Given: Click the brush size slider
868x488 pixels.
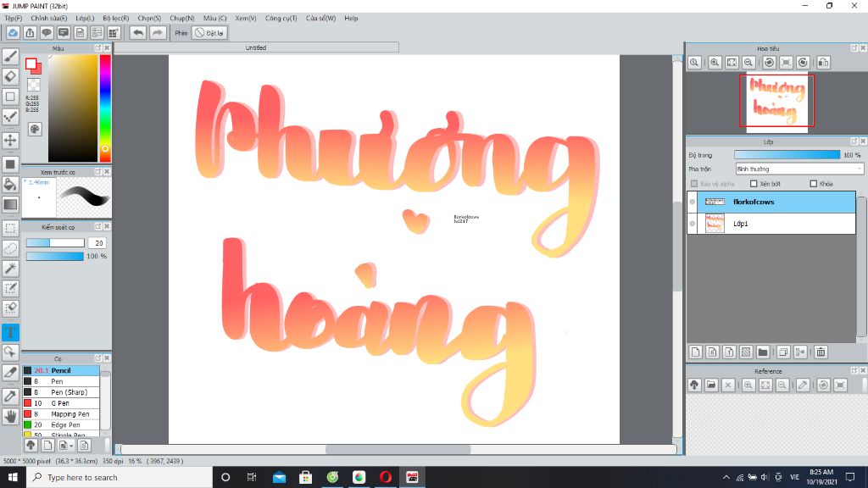Looking at the screenshot, I should pos(55,243).
